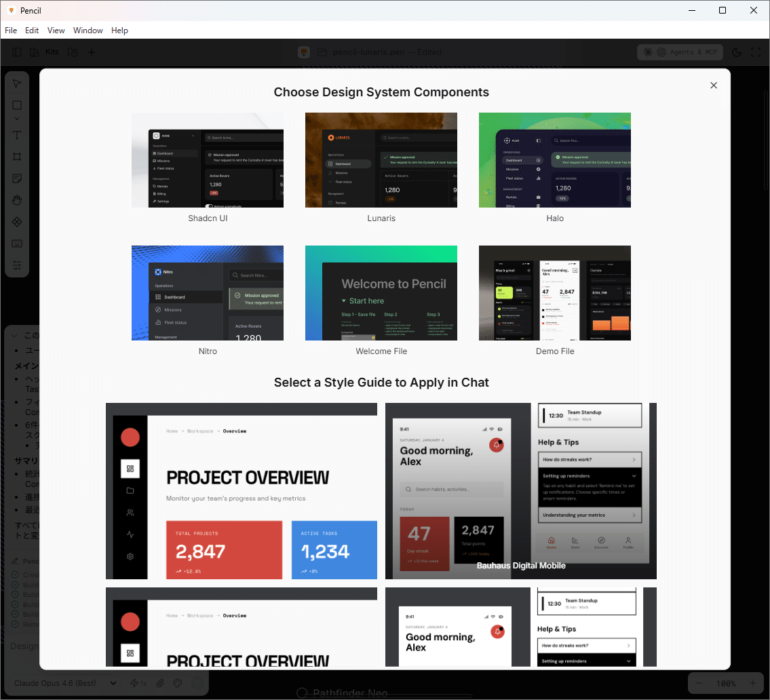
Task: Select the Frame tool
Action: (17, 157)
